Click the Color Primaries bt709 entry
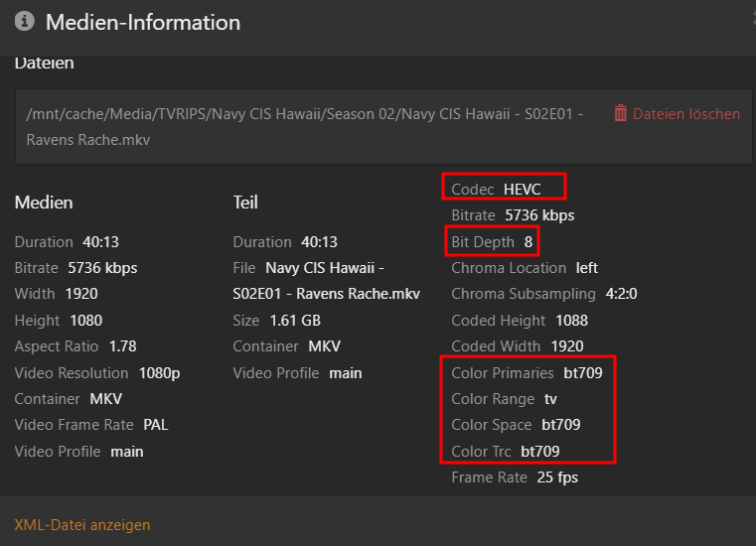This screenshot has width=756, height=546. coord(527,373)
